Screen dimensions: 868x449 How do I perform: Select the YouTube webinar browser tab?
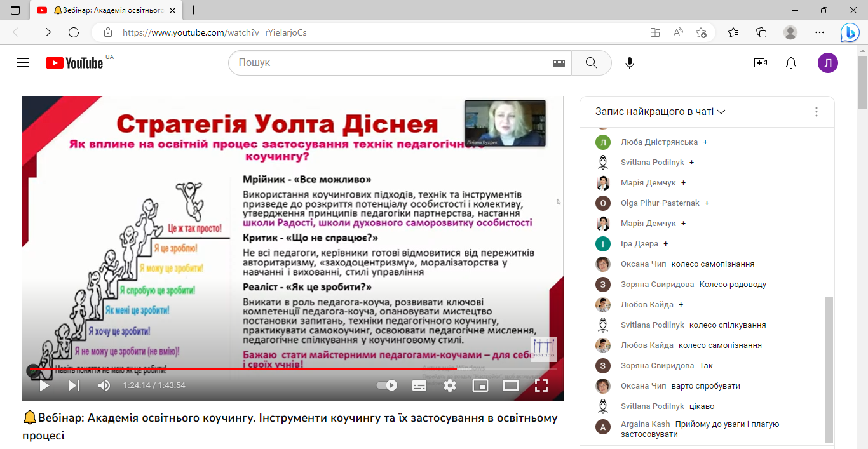tap(105, 10)
